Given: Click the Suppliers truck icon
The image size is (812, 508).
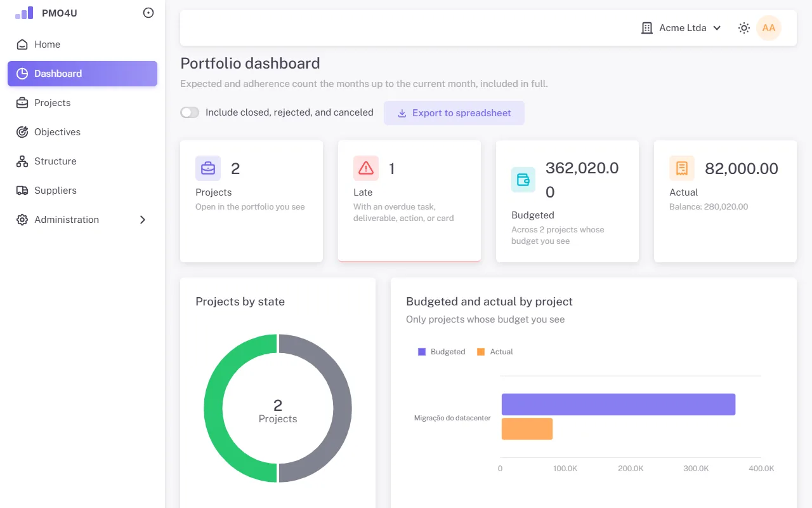Looking at the screenshot, I should 22,190.
